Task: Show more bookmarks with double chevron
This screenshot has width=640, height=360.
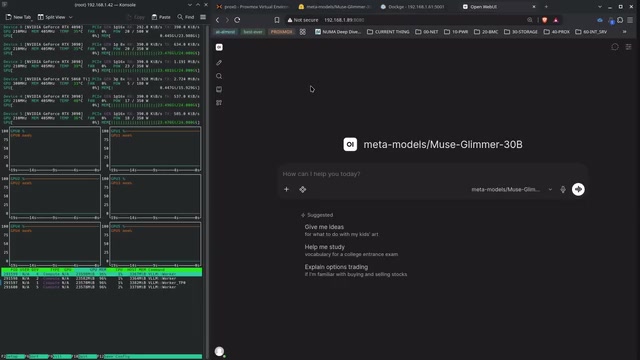Action: (624, 32)
